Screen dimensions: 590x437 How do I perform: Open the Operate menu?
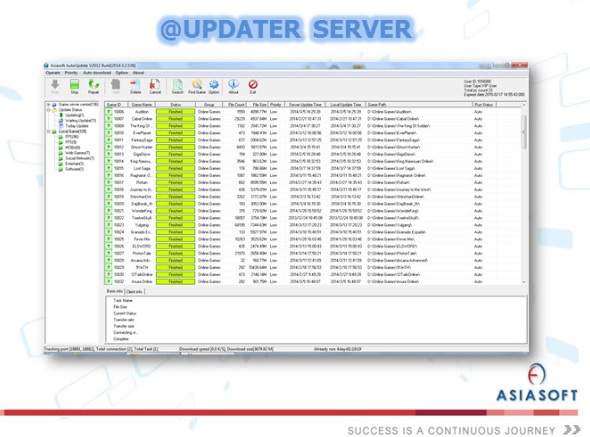53,73
